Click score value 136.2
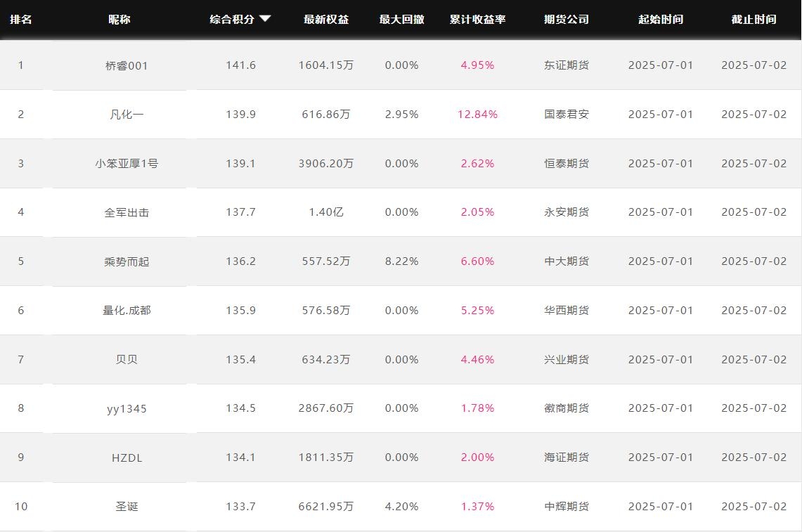 pyautogui.click(x=240, y=261)
